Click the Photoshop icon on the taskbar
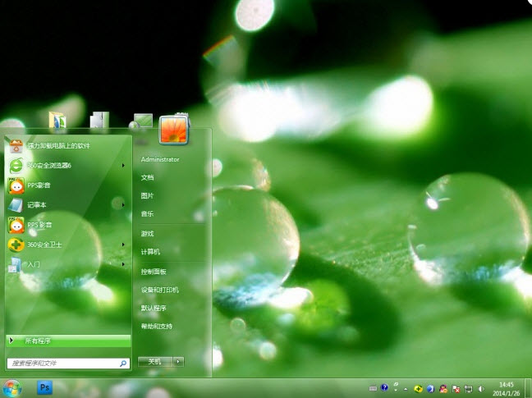This screenshot has width=532, height=398. click(44, 387)
